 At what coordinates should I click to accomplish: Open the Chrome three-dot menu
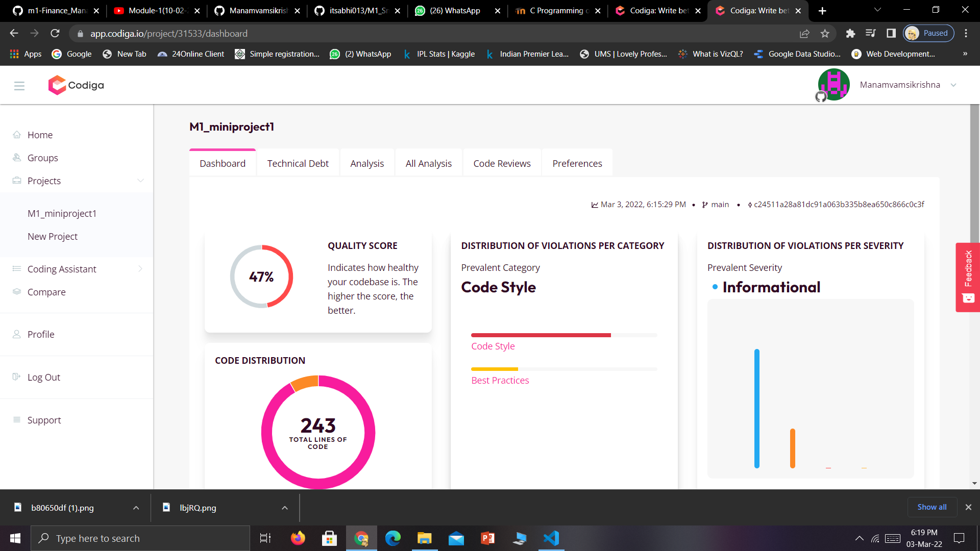(x=966, y=33)
